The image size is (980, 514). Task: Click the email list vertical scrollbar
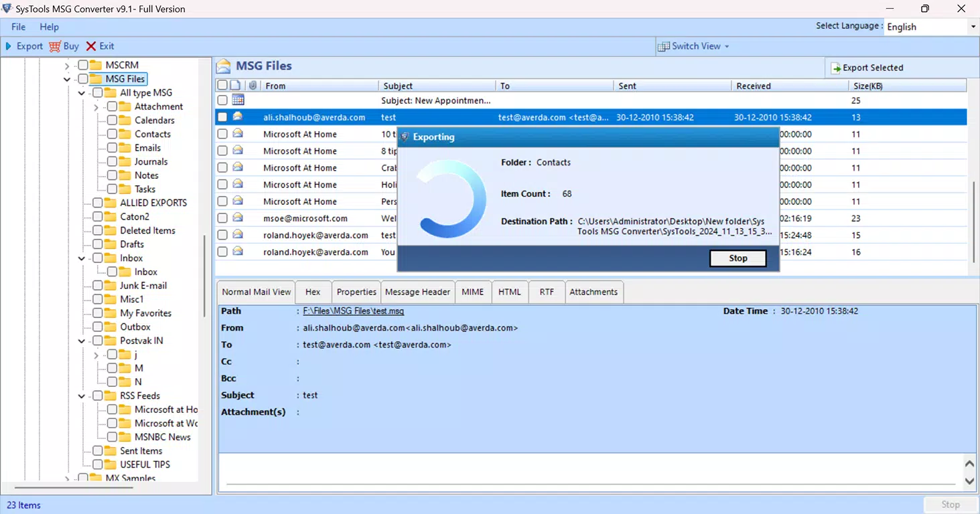(973, 221)
